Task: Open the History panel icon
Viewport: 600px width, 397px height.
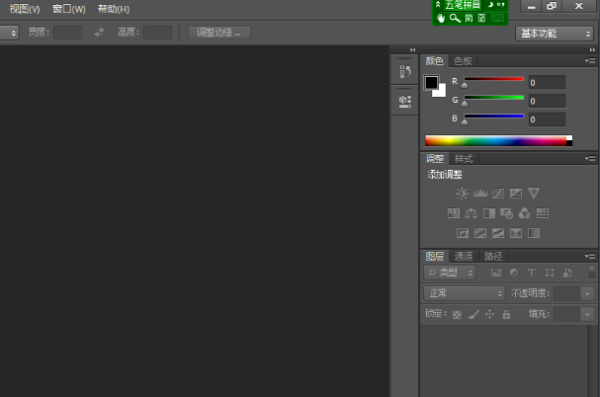Action: click(405, 72)
